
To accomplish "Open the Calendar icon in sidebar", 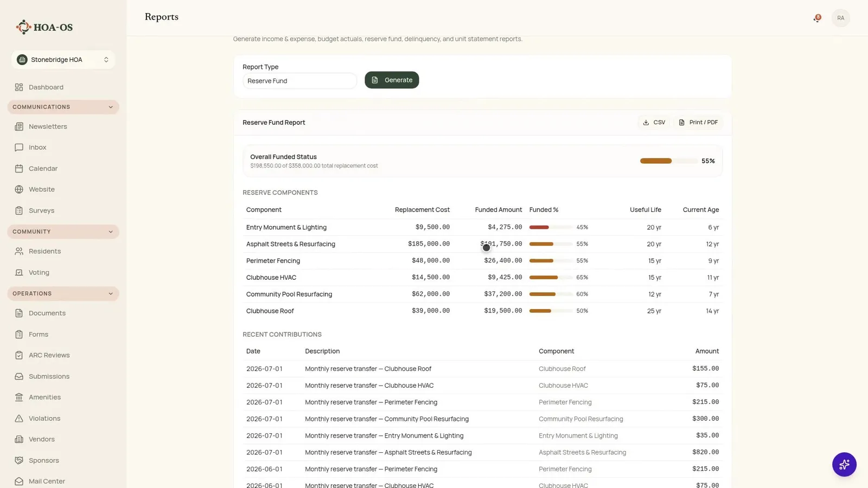I will [x=19, y=169].
